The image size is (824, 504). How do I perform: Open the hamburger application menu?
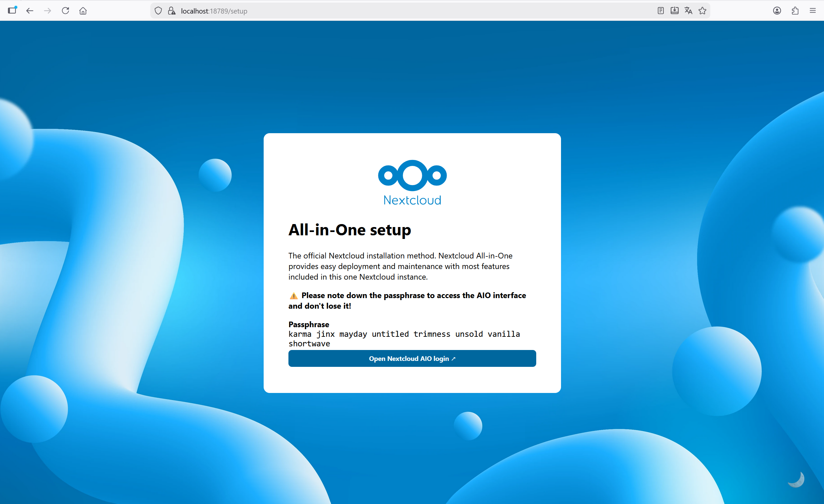coord(813,10)
